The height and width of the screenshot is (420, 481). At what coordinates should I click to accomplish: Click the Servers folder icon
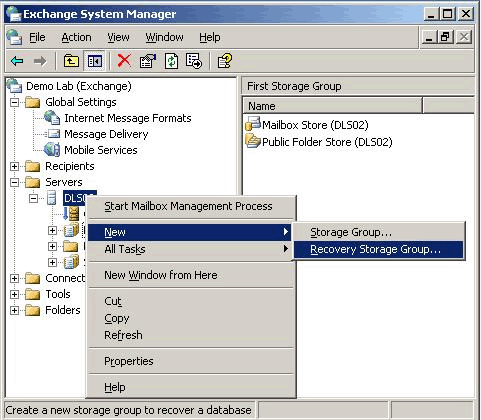tap(33, 182)
